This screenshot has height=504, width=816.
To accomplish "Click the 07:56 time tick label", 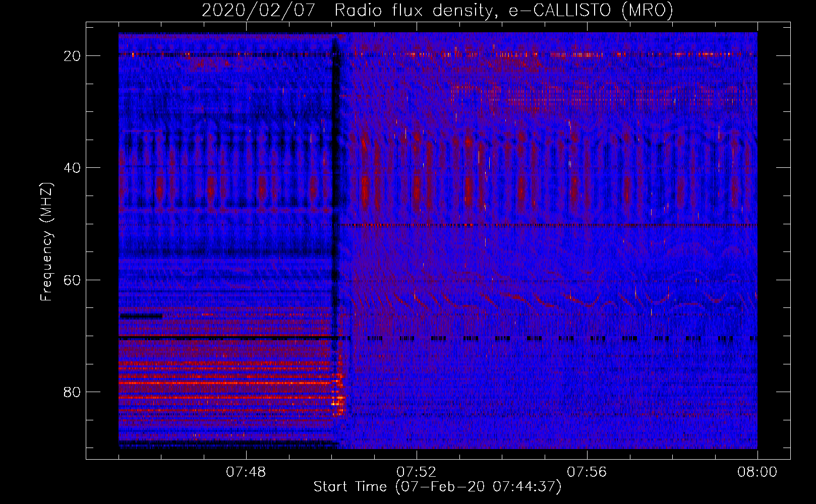I will coord(587,472).
